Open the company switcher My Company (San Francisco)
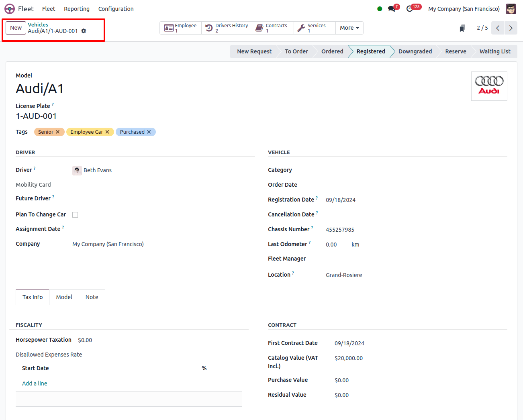The height and width of the screenshot is (420, 523). click(x=464, y=9)
